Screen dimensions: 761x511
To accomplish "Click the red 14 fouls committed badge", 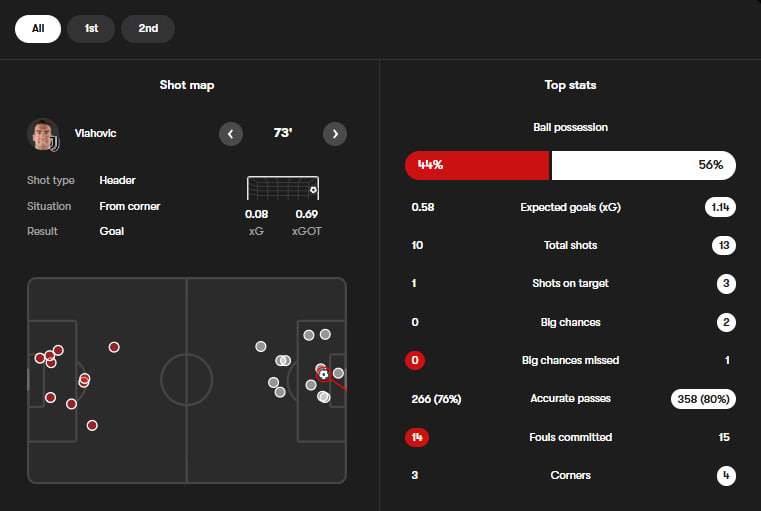I will click(x=419, y=437).
